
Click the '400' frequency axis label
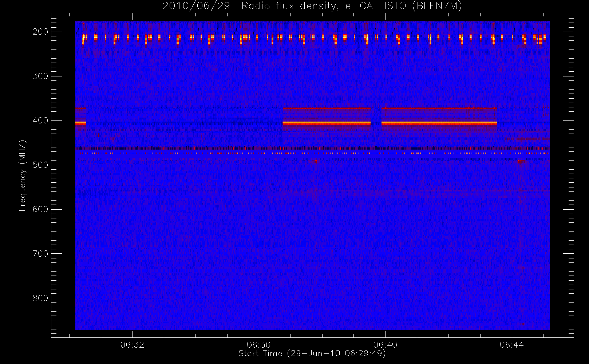coord(40,120)
